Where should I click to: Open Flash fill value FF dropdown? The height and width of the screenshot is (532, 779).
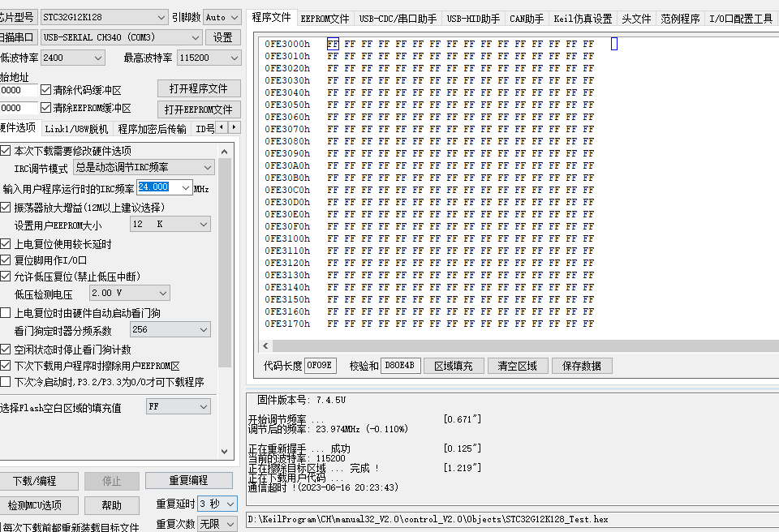[179, 406]
